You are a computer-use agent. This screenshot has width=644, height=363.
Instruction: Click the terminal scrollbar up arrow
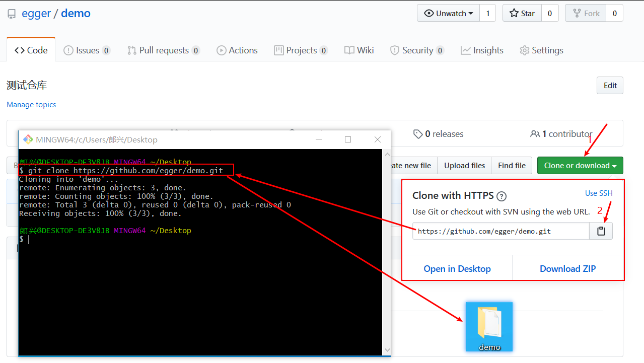tap(387, 154)
